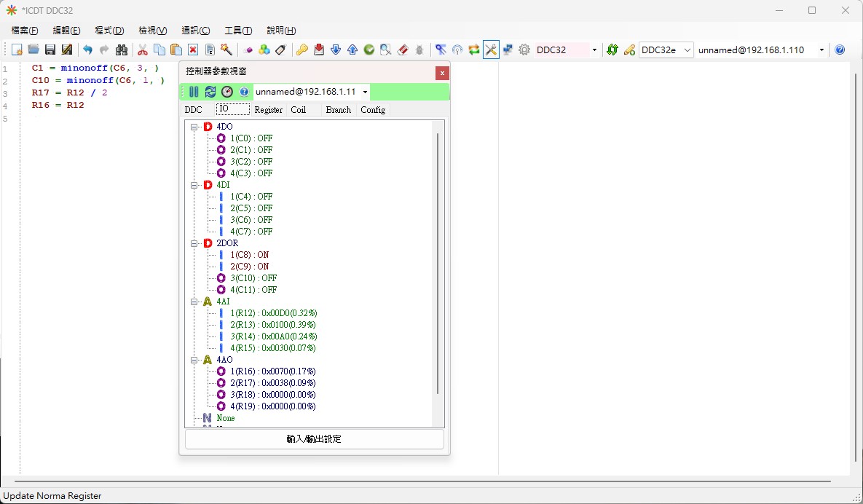The image size is (863, 504).
Task: Open the DDC32 dropdown in toolbar
Action: (x=594, y=50)
